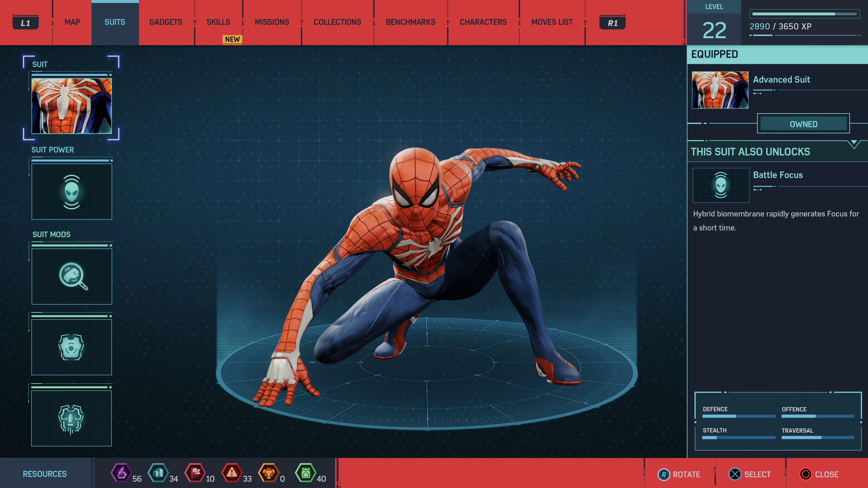This screenshot has height=488, width=868.
Task: Open the first suit mod magnifier slot
Action: (x=71, y=276)
